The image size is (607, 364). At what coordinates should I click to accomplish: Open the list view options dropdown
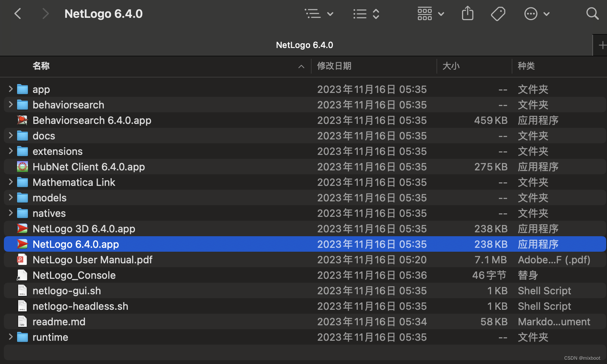tap(319, 14)
